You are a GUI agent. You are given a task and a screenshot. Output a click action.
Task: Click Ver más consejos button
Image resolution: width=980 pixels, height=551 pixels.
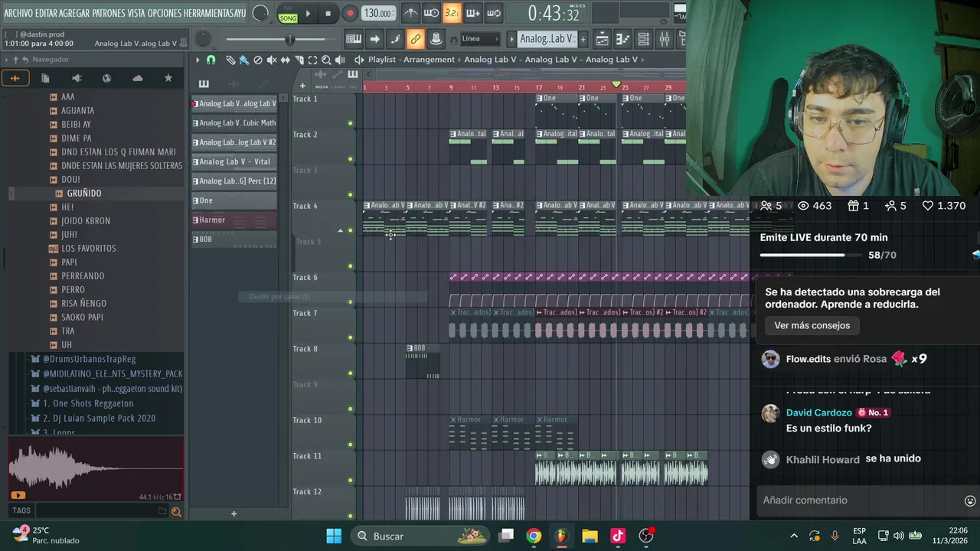(812, 325)
